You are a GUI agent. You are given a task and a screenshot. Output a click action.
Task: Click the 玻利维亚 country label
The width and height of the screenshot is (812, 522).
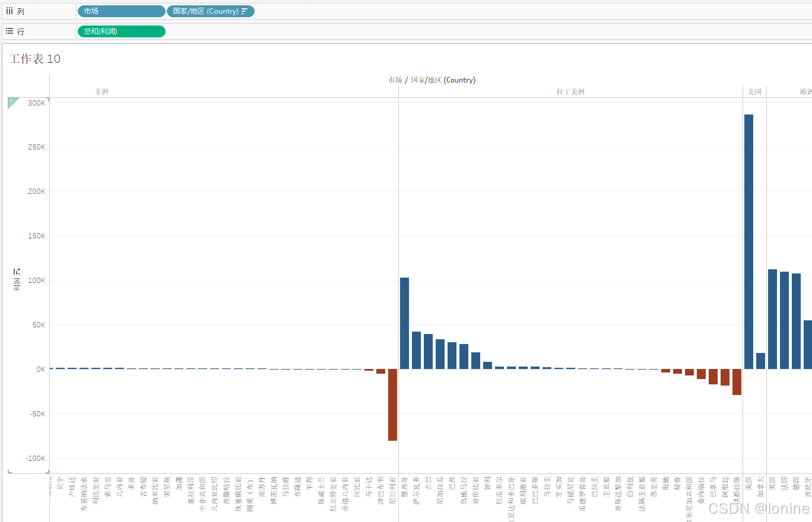tap(523, 489)
